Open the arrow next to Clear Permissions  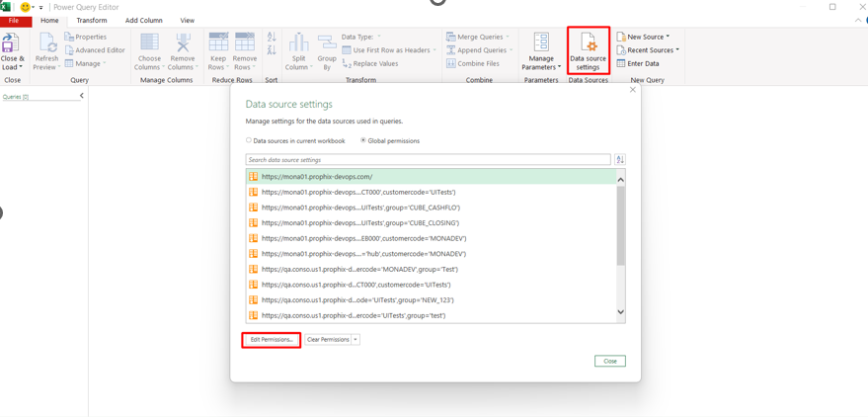click(355, 340)
